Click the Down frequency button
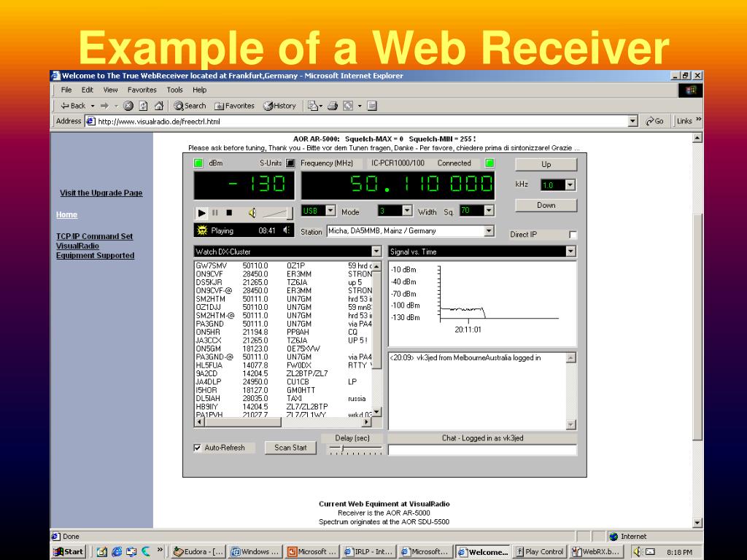Screen dimensions: 747x560 (x=546, y=205)
